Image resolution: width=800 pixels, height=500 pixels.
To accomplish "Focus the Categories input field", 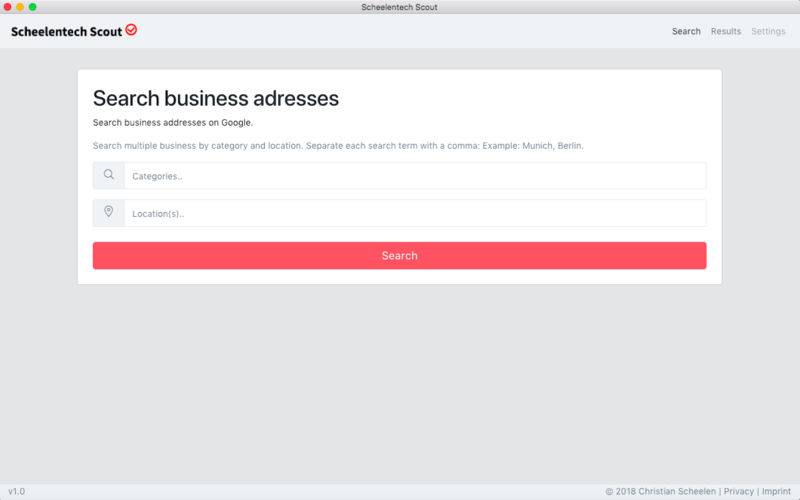I will pyautogui.click(x=414, y=176).
